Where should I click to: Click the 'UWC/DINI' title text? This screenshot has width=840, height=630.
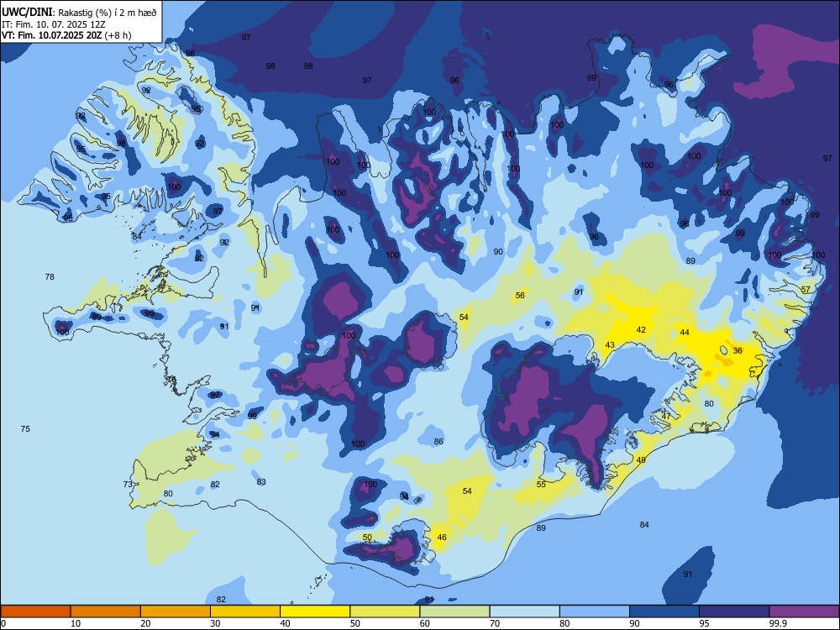pos(27,13)
